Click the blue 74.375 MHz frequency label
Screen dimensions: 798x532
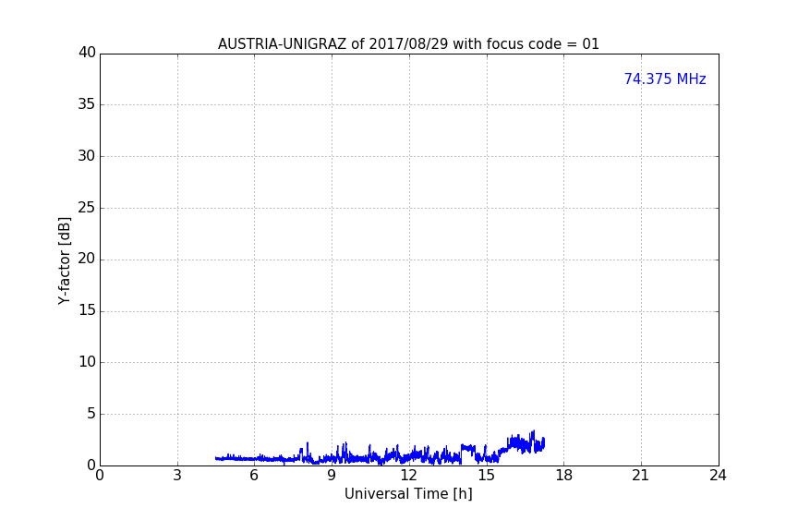coord(665,79)
